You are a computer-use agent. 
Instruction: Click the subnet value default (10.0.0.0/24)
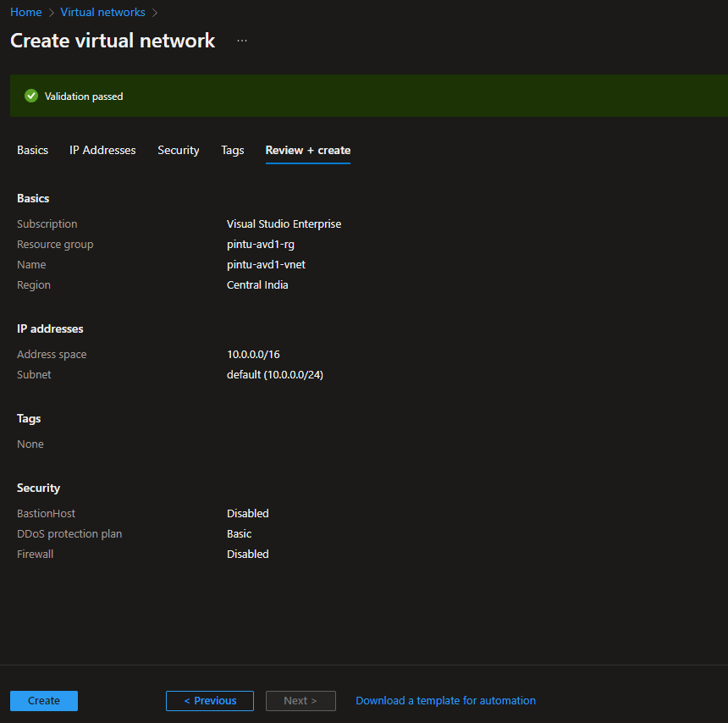275,375
